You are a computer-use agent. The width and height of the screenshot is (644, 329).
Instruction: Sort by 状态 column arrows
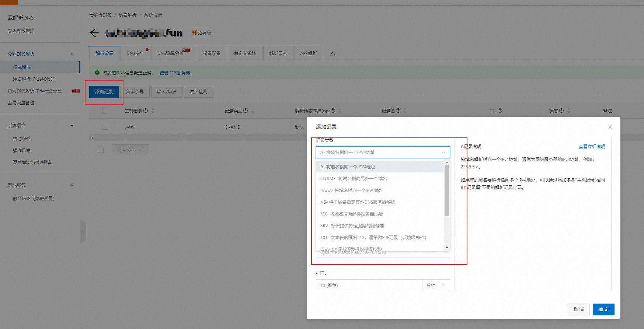click(568, 111)
